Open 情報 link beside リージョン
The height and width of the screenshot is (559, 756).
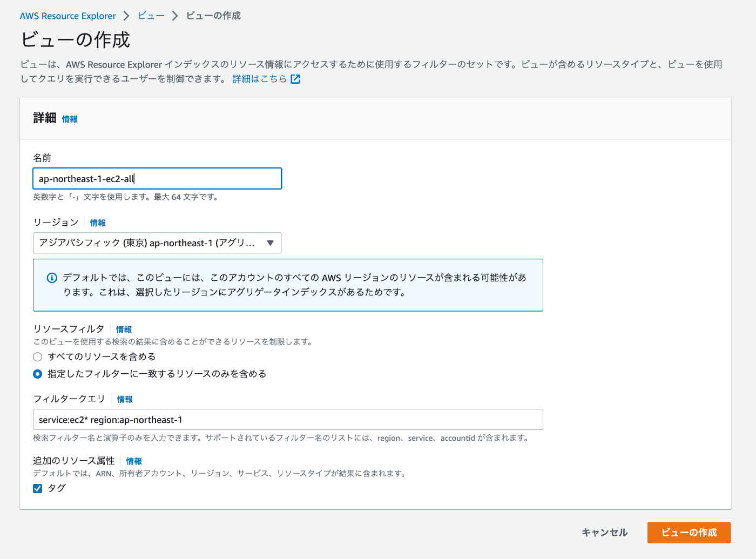[x=98, y=223]
